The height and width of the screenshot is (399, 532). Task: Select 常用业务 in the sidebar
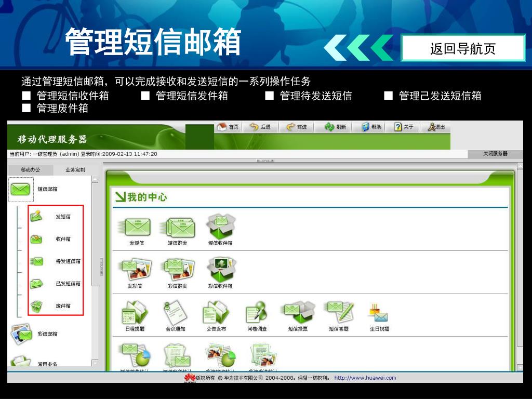click(x=34, y=362)
